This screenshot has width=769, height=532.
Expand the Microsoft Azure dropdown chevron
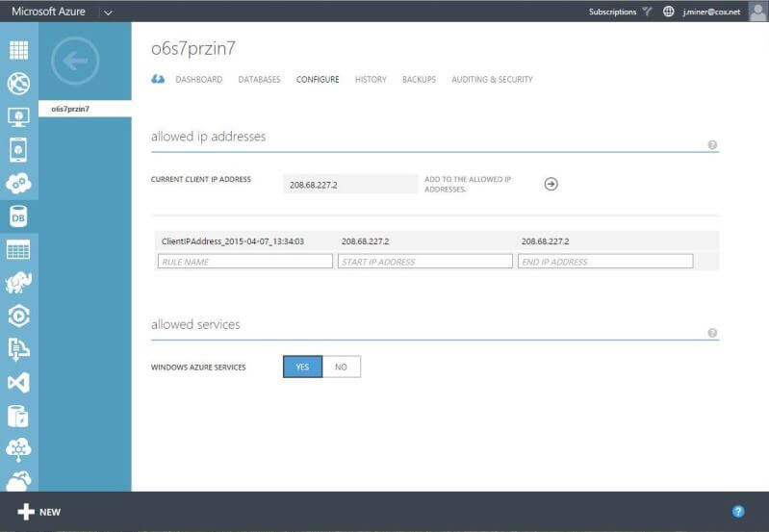coord(107,13)
